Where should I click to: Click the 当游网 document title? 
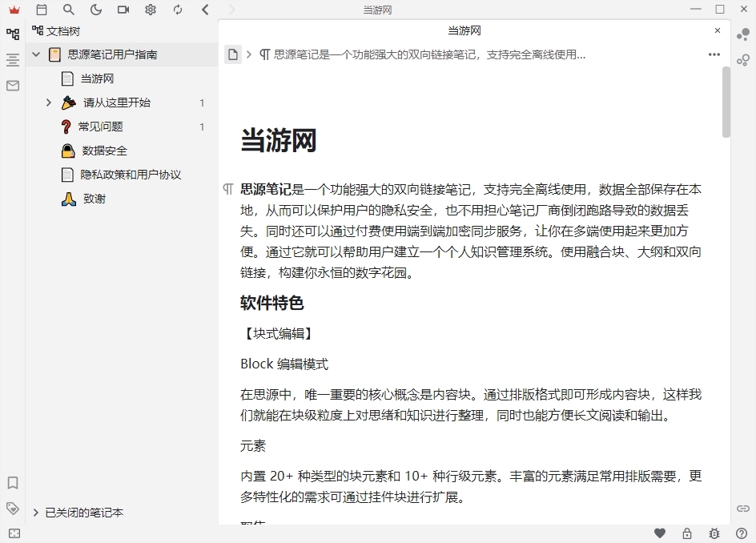[x=278, y=140]
